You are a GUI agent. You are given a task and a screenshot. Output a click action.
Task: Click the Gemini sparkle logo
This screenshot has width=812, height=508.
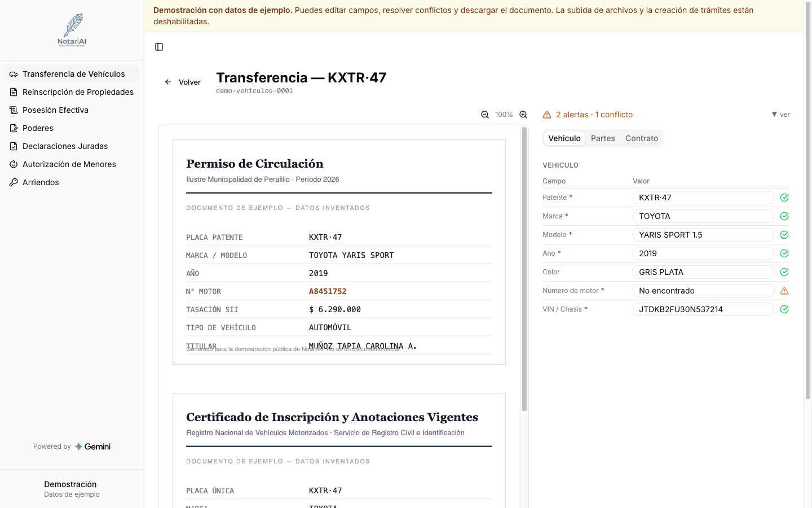click(78, 446)
